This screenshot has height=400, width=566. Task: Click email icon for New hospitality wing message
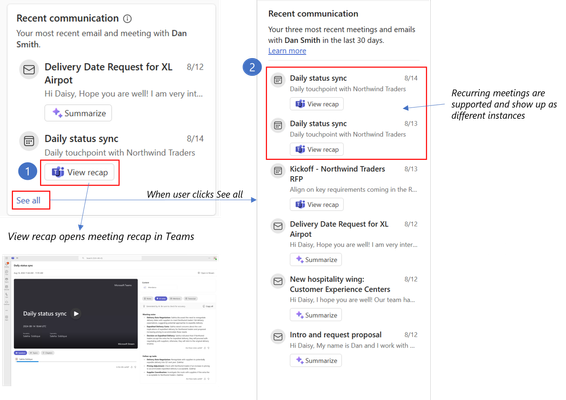[x=278, y=281]
